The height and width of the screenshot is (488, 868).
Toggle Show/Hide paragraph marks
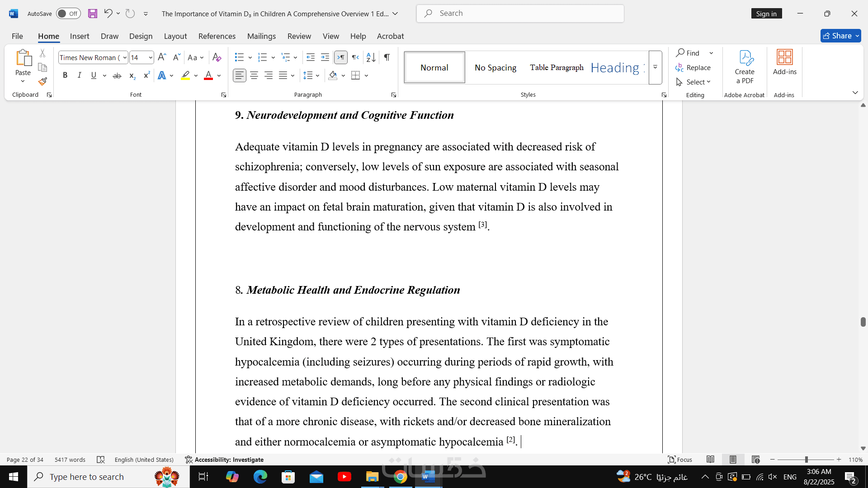click(387, 57)
